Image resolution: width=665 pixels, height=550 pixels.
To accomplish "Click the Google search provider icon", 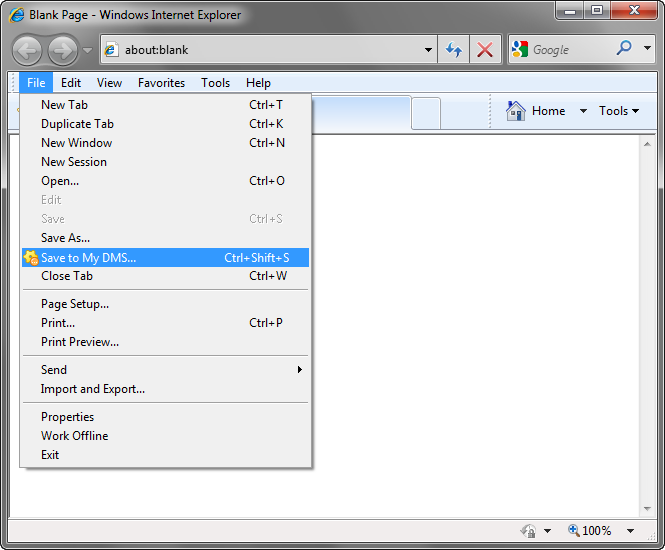I will [x=520, y=49].
